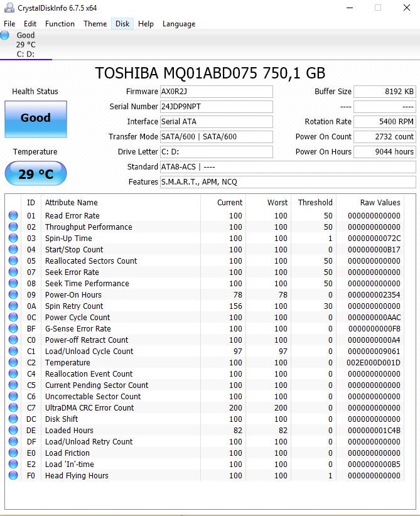Select raw value 000000009061
Screen dimensions: 420x516
coord(374,351)
